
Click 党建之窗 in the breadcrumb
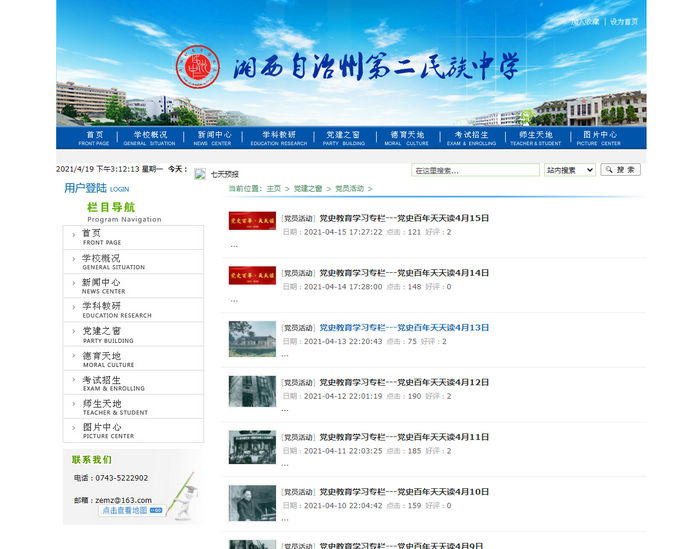click(308, 189)
